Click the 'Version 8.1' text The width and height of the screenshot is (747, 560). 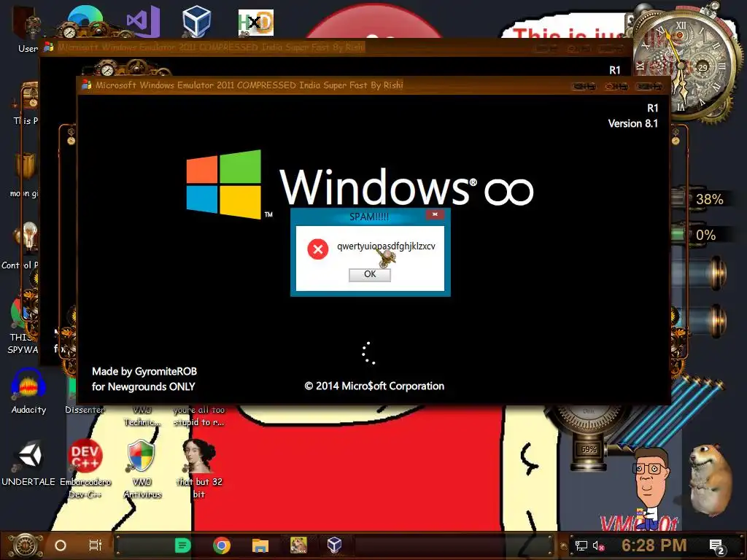click(632, 123)
